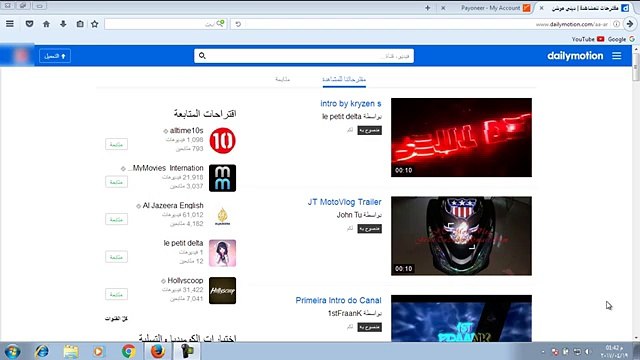Open the Hollyscoop channel name
640x360 pixels.
(x=185, y=281)
